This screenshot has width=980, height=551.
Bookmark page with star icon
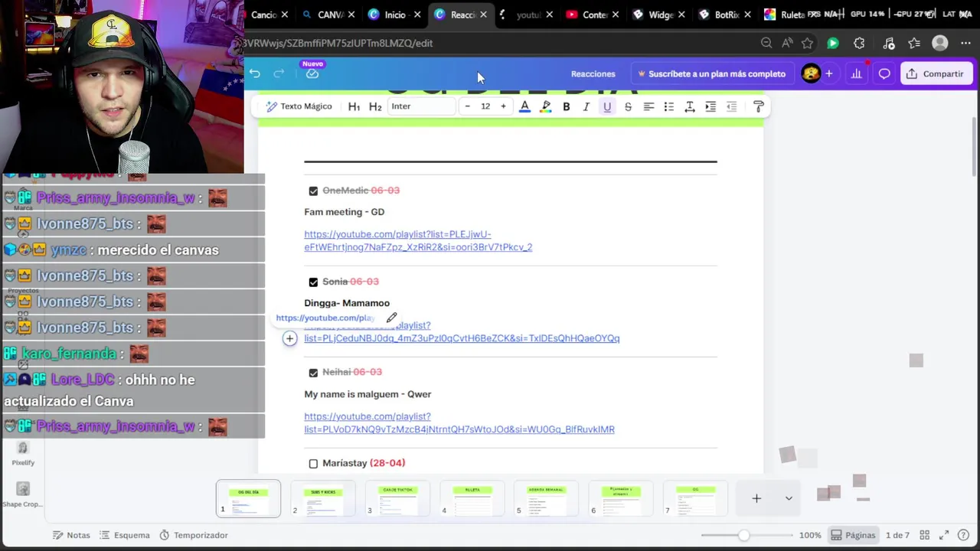[x=807, y=44]
